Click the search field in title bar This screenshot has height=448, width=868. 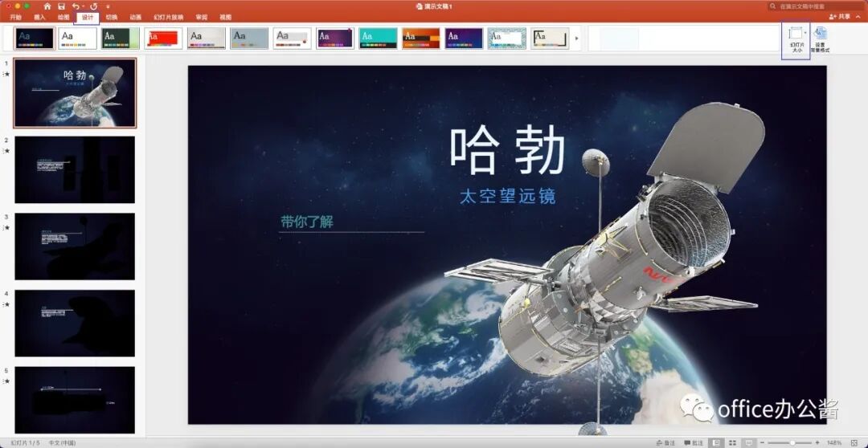816,6
